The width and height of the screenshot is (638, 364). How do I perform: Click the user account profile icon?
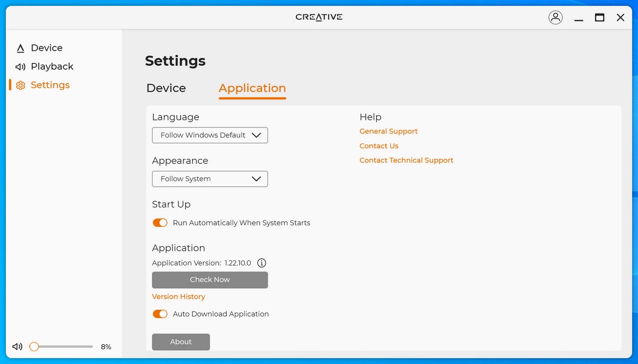(555, 17)
